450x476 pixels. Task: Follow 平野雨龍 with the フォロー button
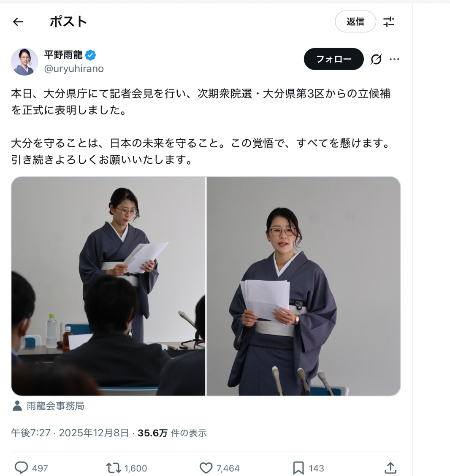pyautogui.click(x=334, y=59)
